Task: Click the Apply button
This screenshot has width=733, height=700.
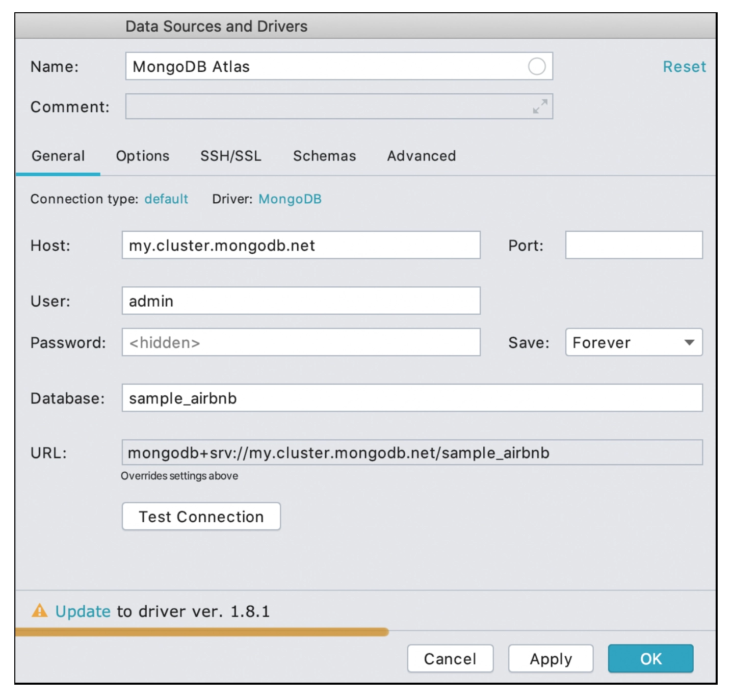Action: click(x=551, y=659)
